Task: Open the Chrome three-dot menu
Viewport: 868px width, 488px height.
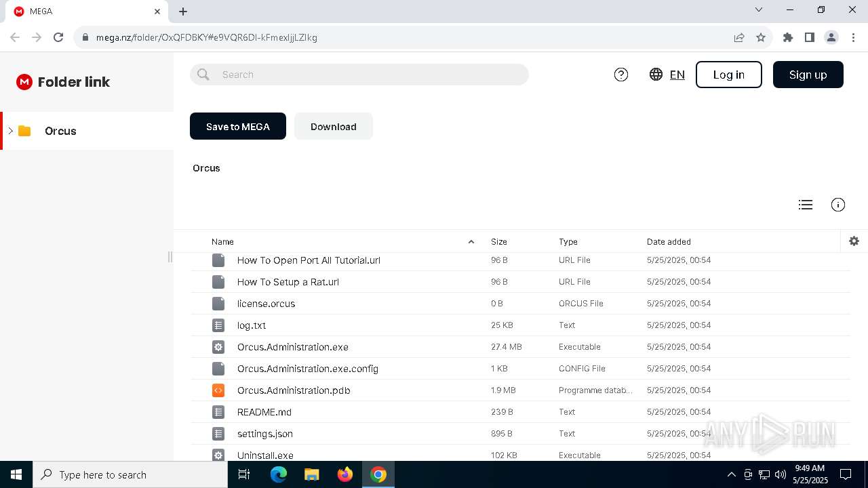Action: coord(853,37)
